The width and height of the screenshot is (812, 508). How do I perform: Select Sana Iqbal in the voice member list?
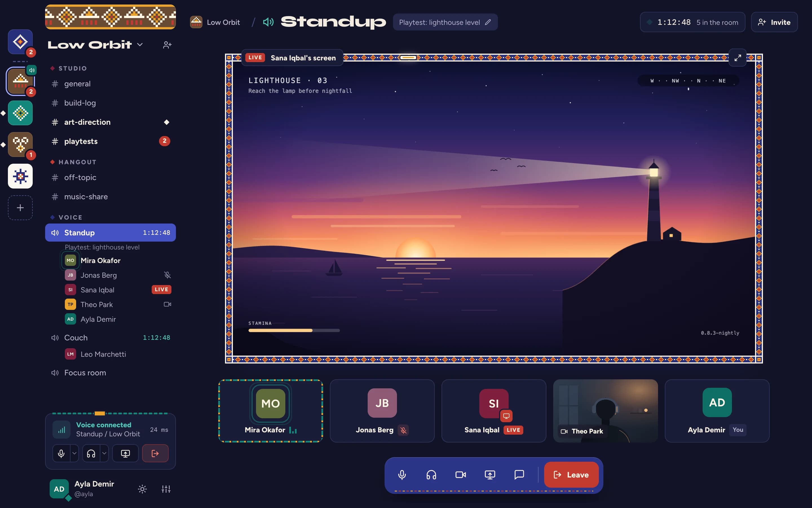[118, 290]
